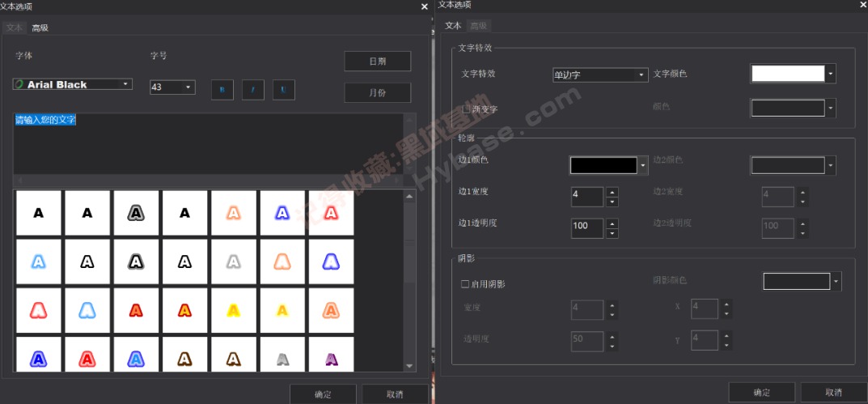Select 文本 tab in the font dialog
The width and height of the screenshot is (868, 404).
15,28
